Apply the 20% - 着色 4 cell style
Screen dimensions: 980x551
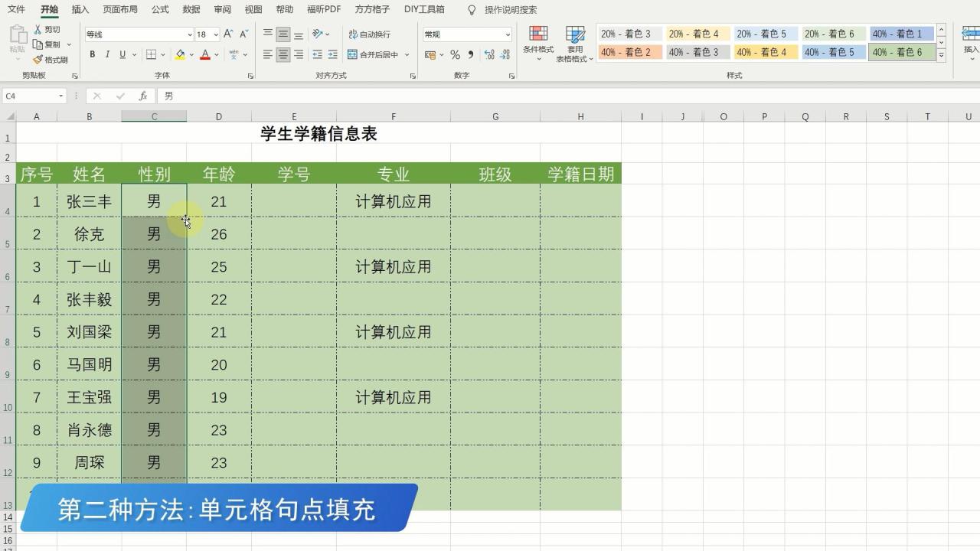[x=697, y=34]
